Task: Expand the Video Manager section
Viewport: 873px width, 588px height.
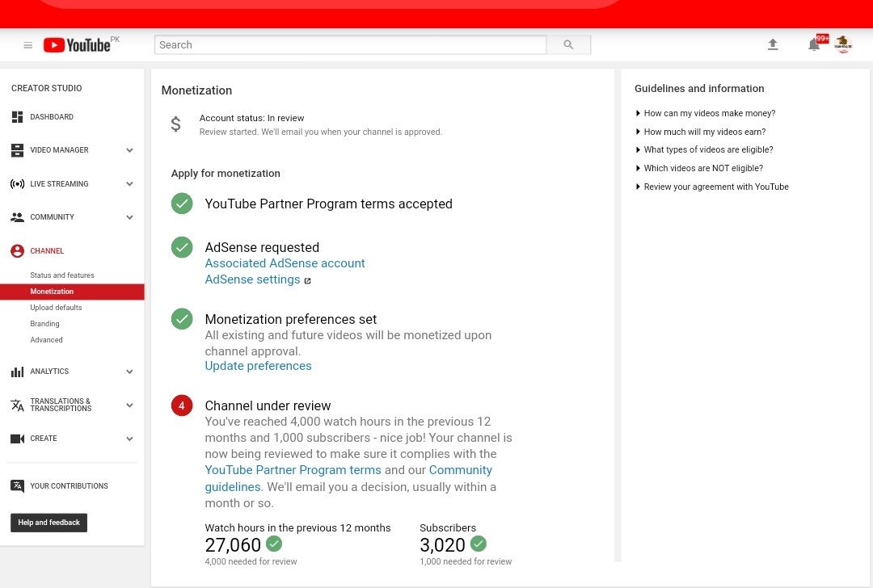Action: coord(129,150)
